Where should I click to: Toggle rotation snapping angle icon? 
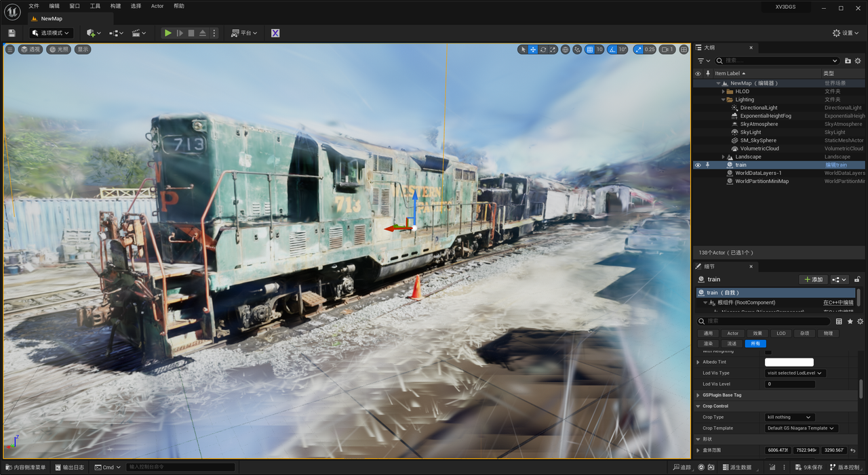(x=612, y=49)
